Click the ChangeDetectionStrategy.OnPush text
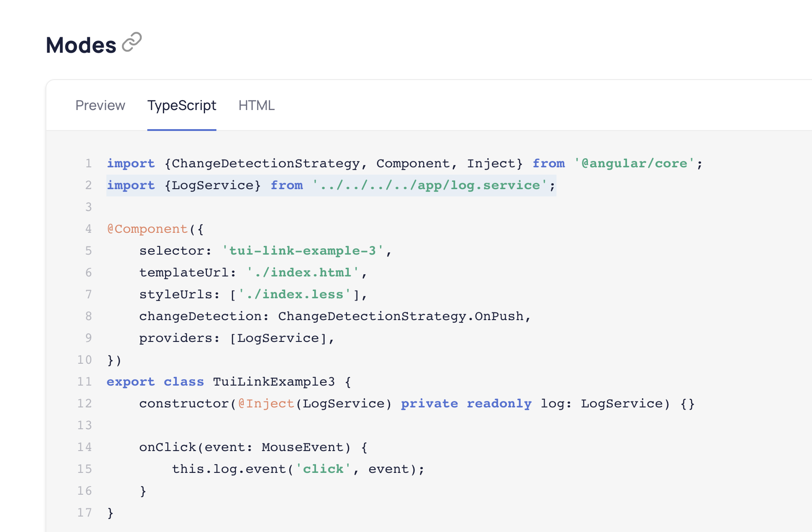This screenshot has width=812, height=532. (404, 316)
